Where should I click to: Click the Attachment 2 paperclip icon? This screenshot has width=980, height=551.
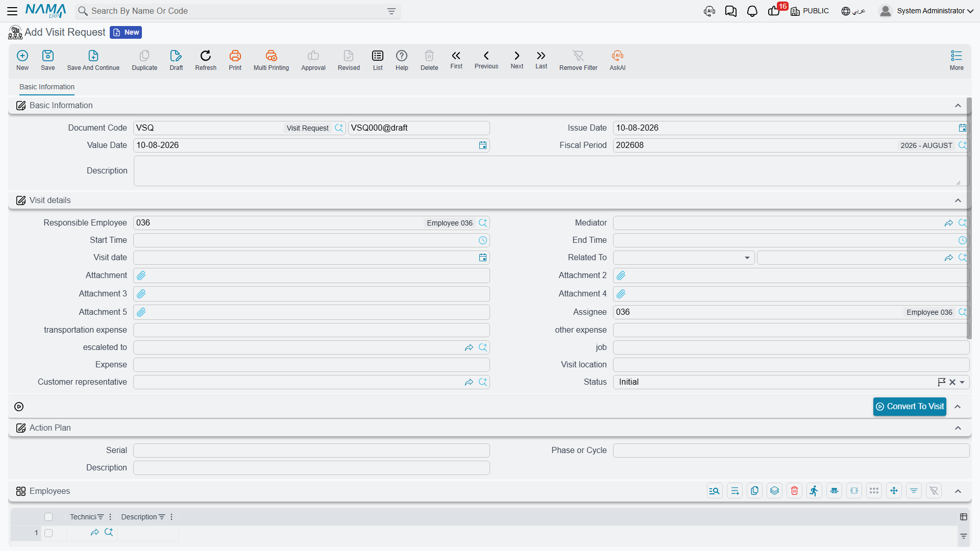click(621, 275)
